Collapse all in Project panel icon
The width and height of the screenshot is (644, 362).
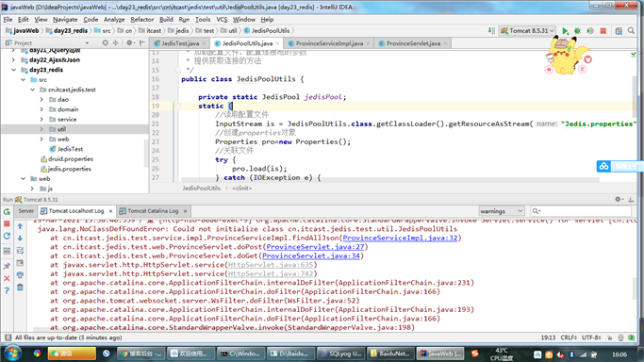pyautogui.click(x=115, y=42)
